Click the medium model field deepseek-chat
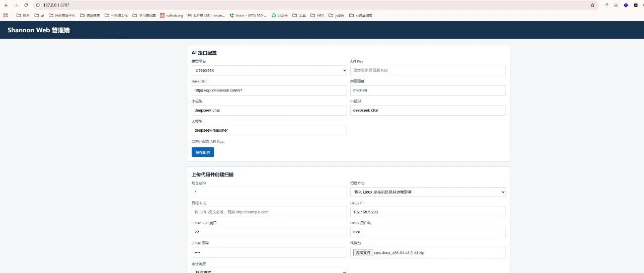This screenshot has width=644, height=273. [428, 110]
